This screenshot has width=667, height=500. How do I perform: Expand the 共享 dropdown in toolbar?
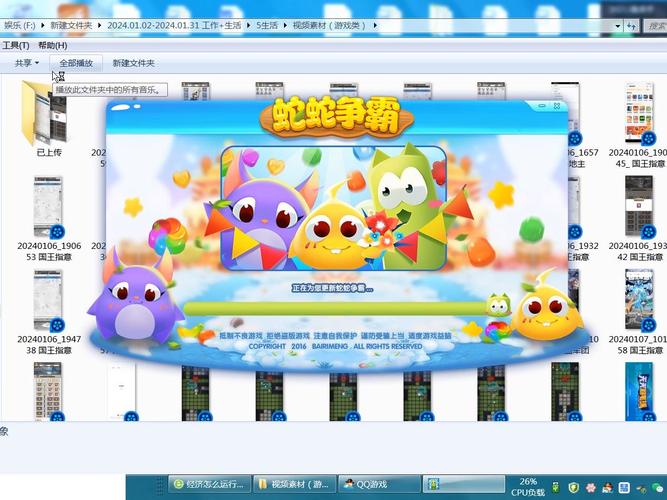pyautogui.click(x=26, y=63)
